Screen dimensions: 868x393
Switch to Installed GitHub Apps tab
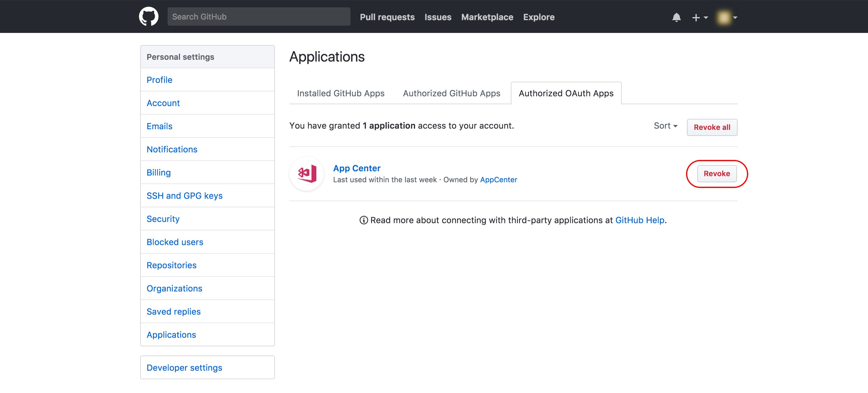tap(340, 93)
